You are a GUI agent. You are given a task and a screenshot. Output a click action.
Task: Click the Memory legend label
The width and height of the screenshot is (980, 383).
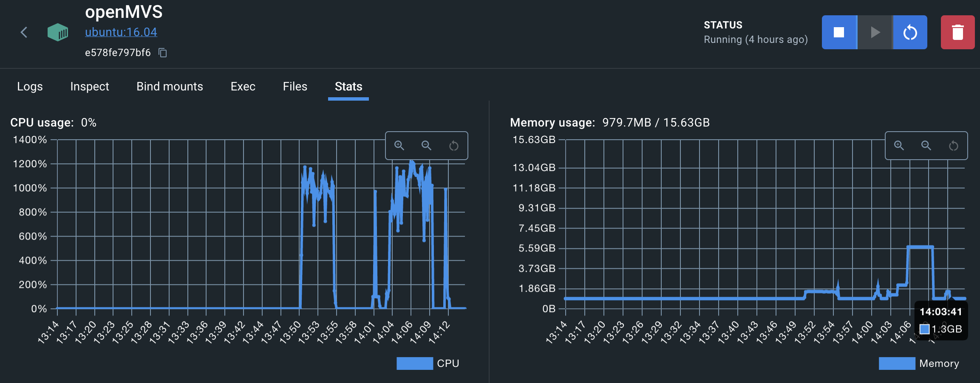pyautogui.click(x=939, y=363)
